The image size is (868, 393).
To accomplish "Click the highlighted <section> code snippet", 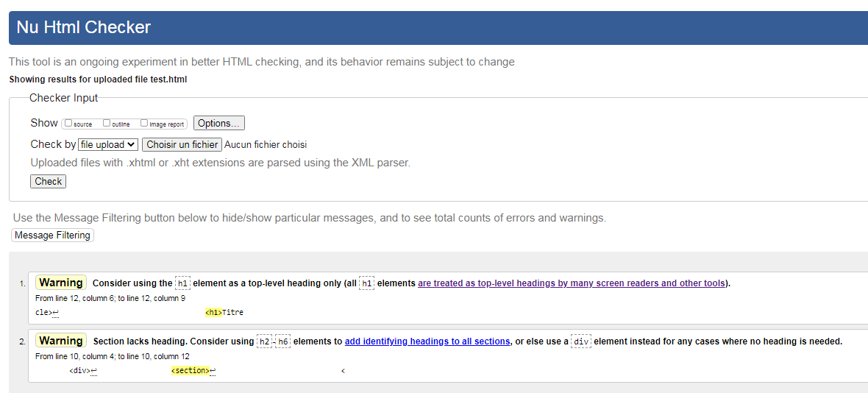I will coord(191,371).
